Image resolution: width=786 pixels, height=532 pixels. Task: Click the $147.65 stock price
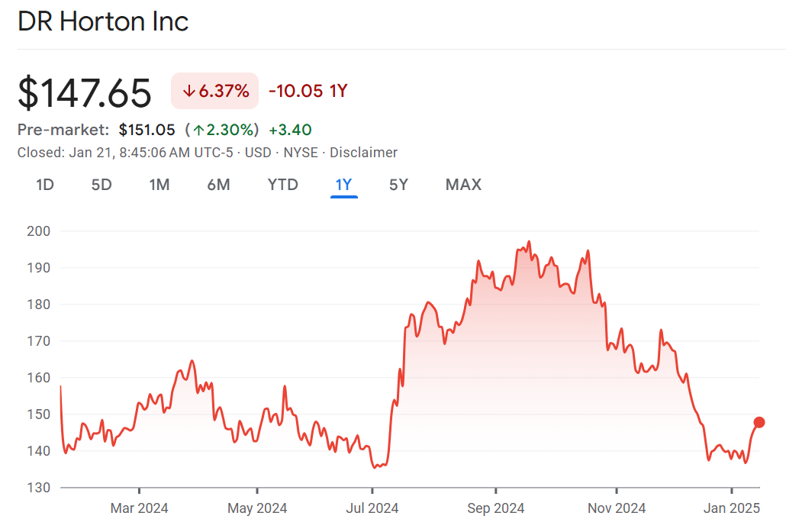[85, 92]
